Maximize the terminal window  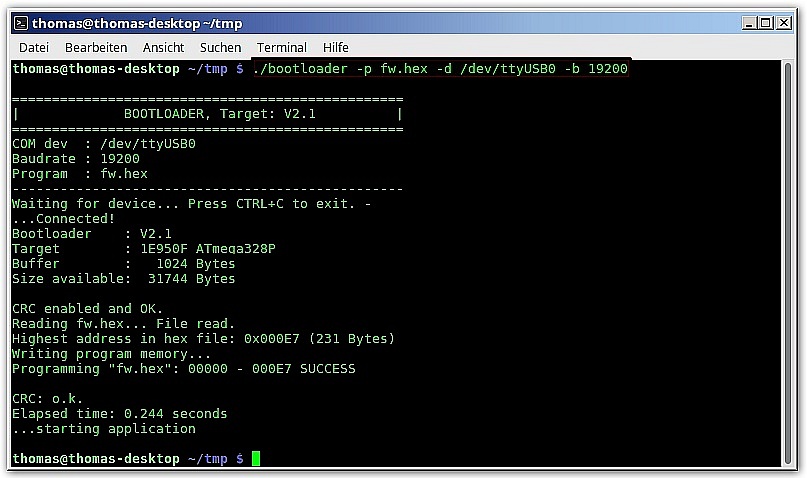pyautogui.click(x=766, y=23)
